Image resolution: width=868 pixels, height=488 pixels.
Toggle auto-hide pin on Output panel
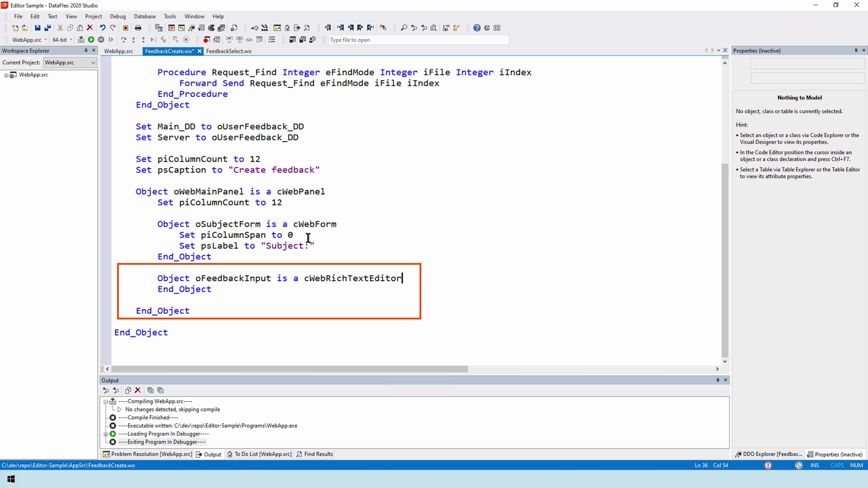pos(717,380)
